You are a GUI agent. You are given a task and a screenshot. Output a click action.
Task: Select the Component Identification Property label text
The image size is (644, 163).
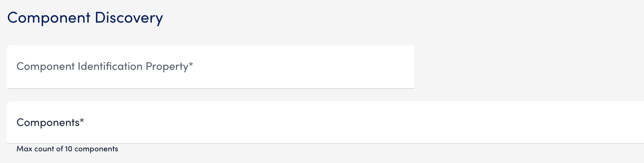(102, 67)
